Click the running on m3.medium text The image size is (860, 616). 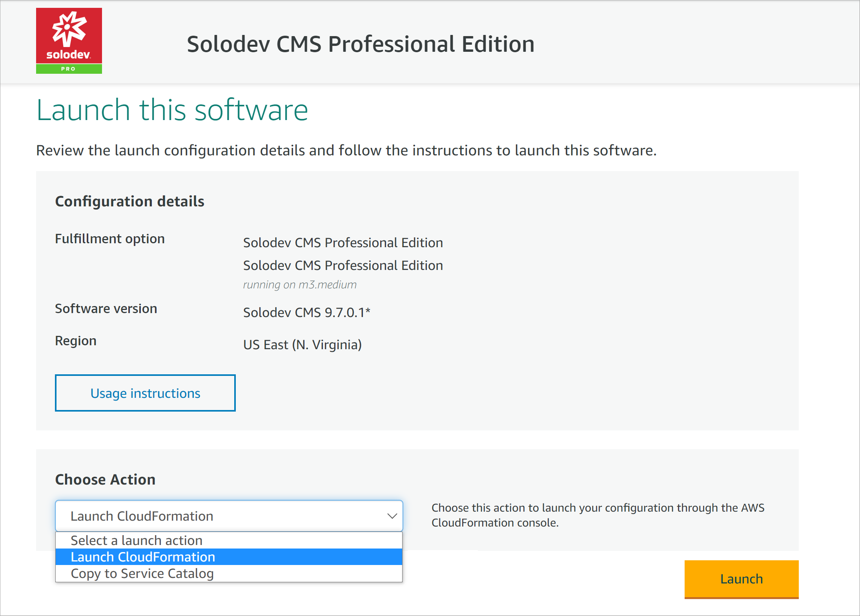pyautogui.click(x=299, y=284)
